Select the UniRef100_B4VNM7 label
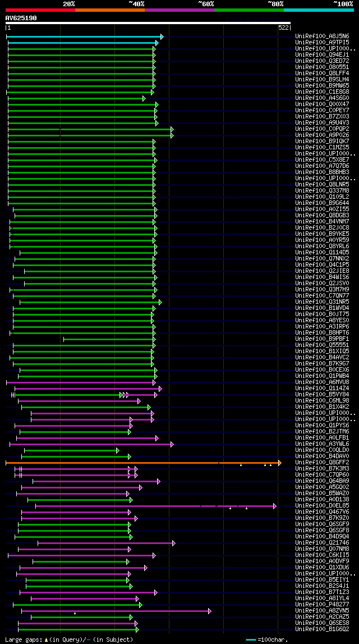 point(322,221)
